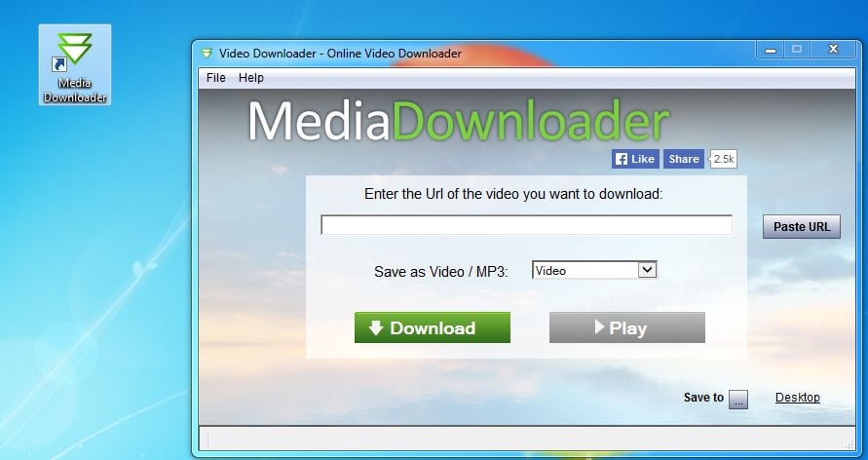Click the window resize grip in status bar
The height and width of the screenshot is (460, 868).
click(x=849, y=443)
